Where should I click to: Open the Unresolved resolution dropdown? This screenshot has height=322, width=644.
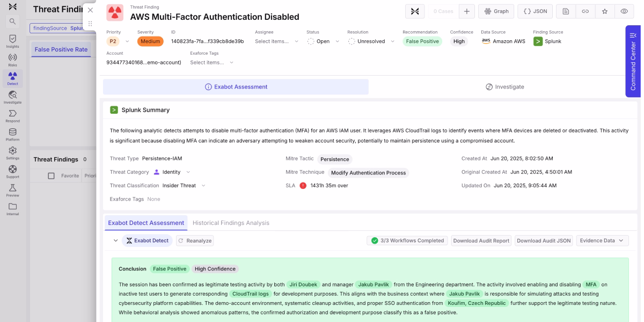coord(371,41)
